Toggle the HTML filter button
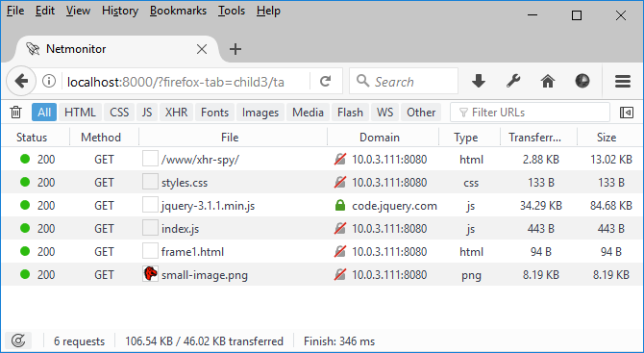Viewport: 644px width, 353px height. click(x=80, y=113)
